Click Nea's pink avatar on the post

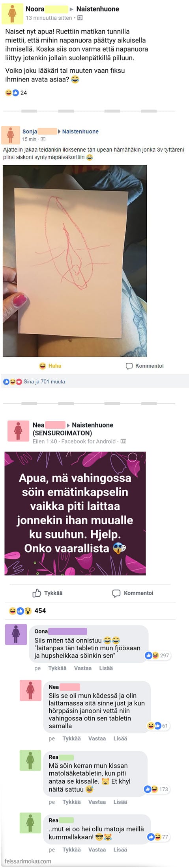[x=18, y=431]
